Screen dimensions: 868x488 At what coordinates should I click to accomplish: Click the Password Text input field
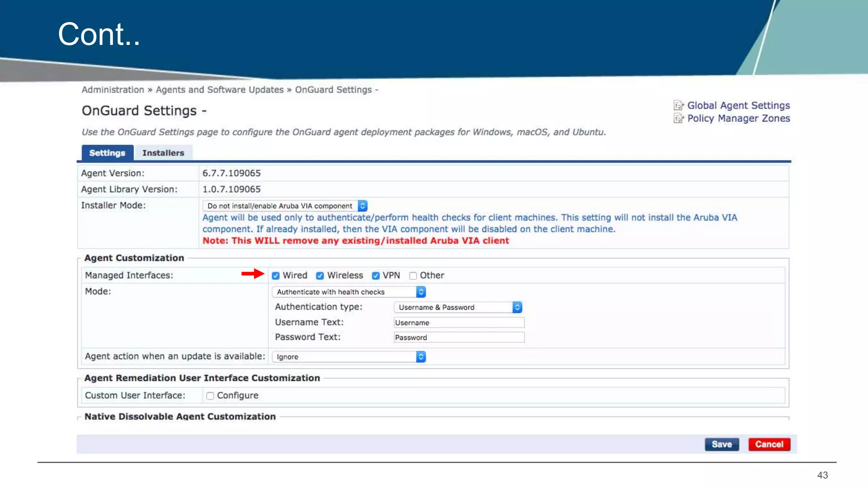[x=459, y=338]
